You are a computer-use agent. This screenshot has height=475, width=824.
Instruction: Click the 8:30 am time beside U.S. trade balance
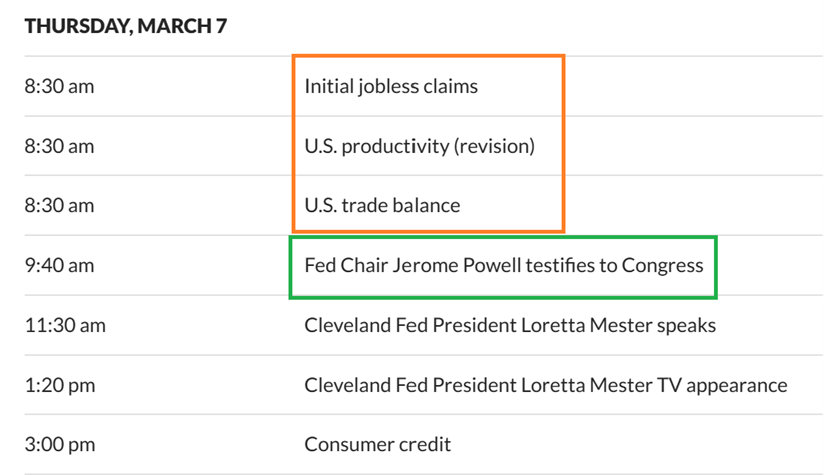click(x=59, y=206)
